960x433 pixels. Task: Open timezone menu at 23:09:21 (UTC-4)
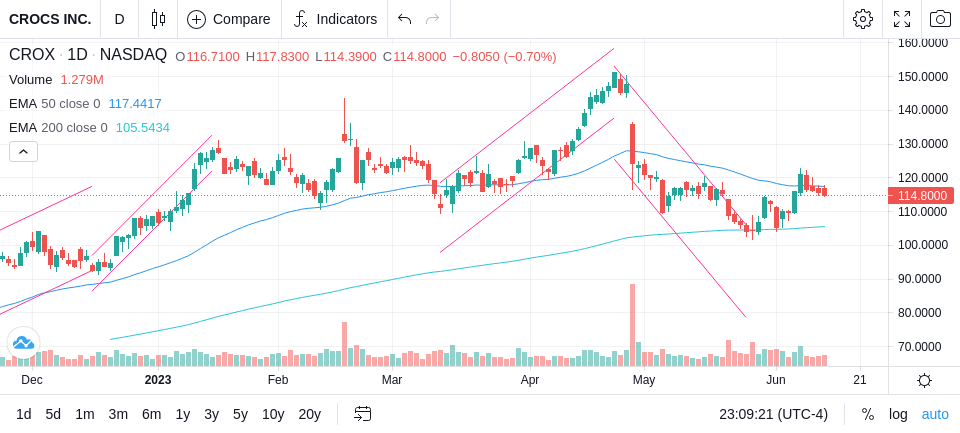pos(773,414)
